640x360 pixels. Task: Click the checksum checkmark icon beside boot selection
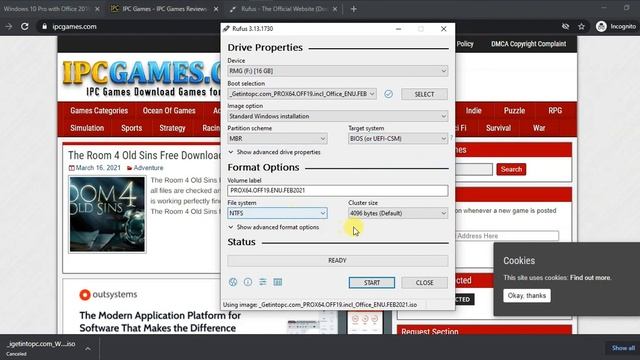(388, 94)
